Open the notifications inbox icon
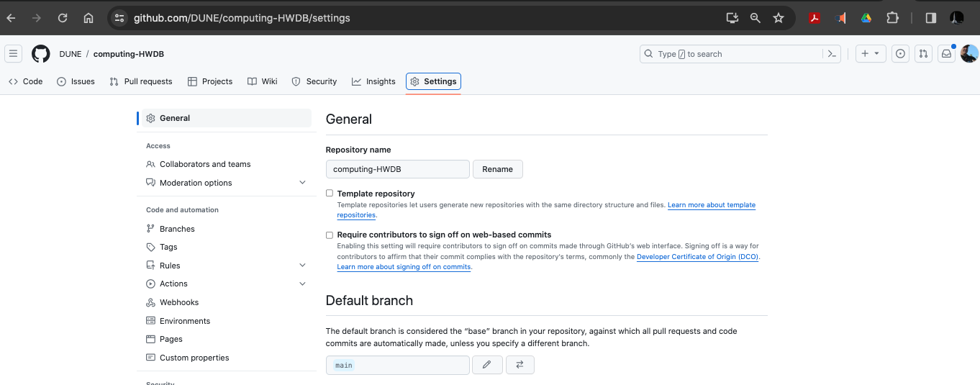The width and height of the screenshot is (980, 385). tap(946, 54)
